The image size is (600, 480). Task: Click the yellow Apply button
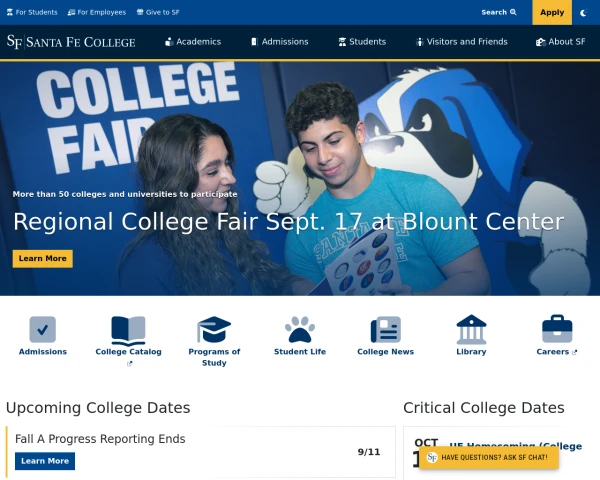tap(552, 13)
